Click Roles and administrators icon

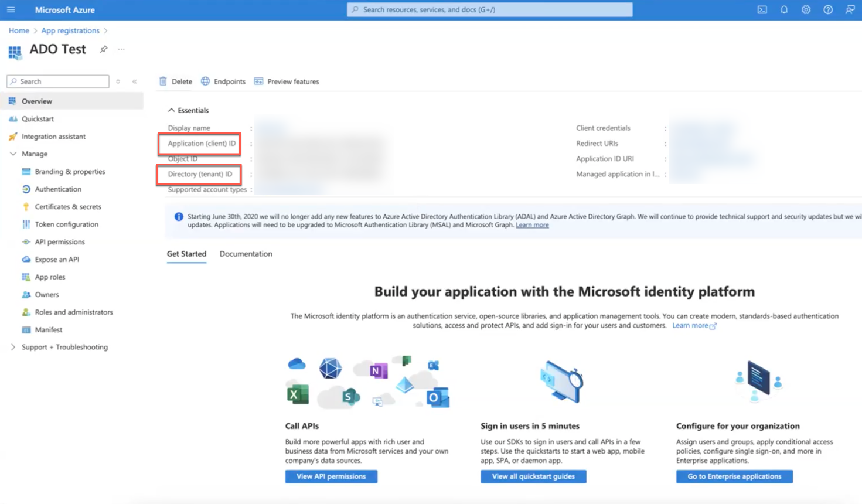[x=26, y=312]
